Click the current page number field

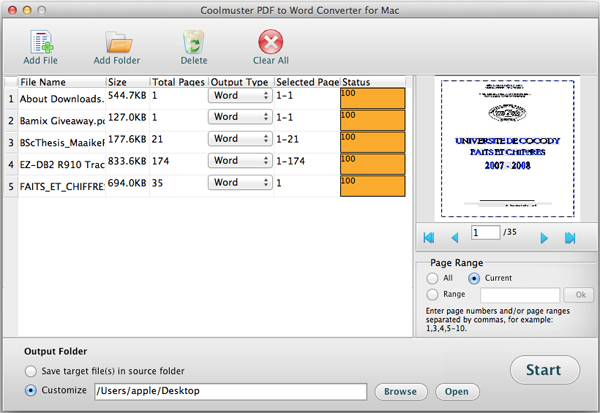485,232
